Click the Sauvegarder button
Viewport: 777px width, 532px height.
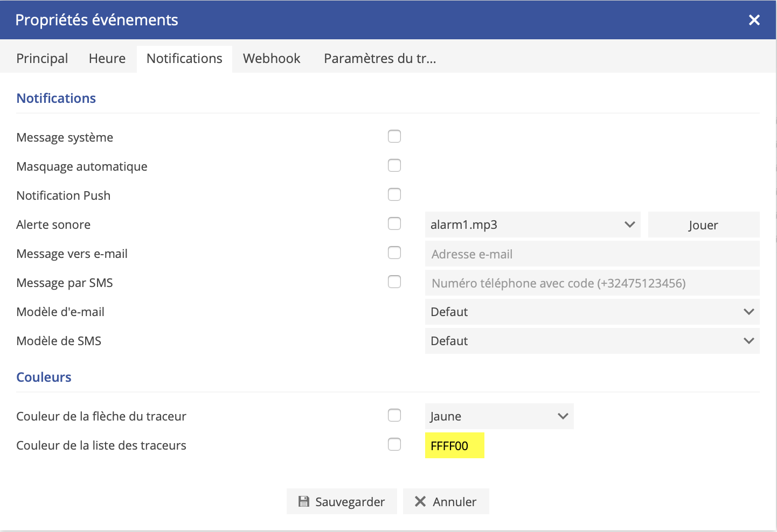342,501
